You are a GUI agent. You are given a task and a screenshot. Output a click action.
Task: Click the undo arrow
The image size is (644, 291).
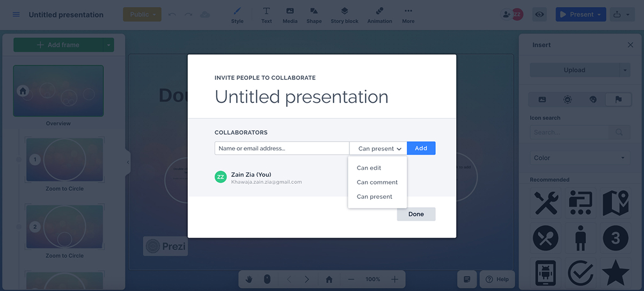tap(172, 14)
